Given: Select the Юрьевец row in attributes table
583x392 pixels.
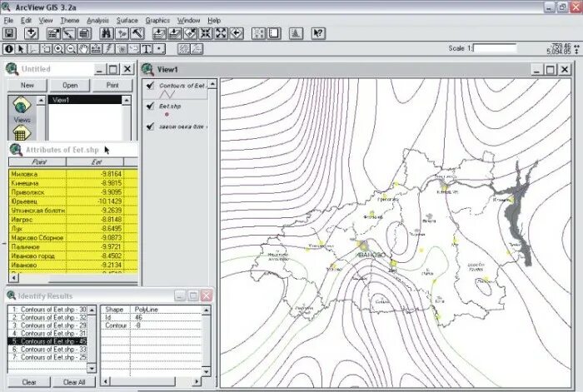Looking at the screenshot, I should click(73, 201).
